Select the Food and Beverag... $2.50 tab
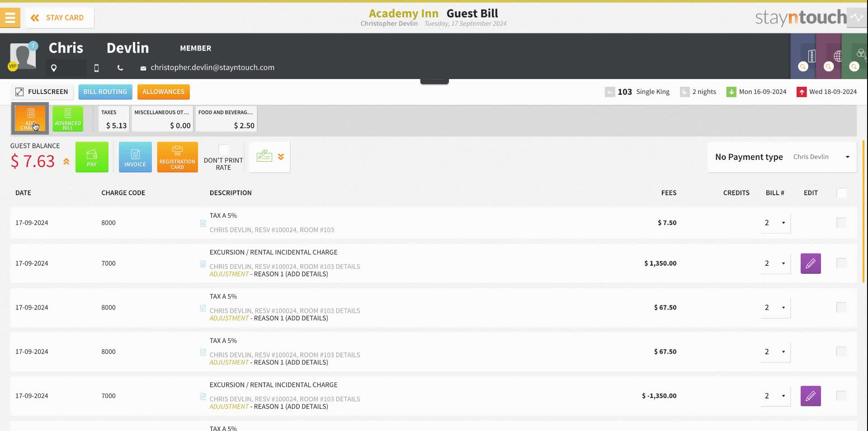The height and width of the screenshot is (431, 868). pos(226,119)
